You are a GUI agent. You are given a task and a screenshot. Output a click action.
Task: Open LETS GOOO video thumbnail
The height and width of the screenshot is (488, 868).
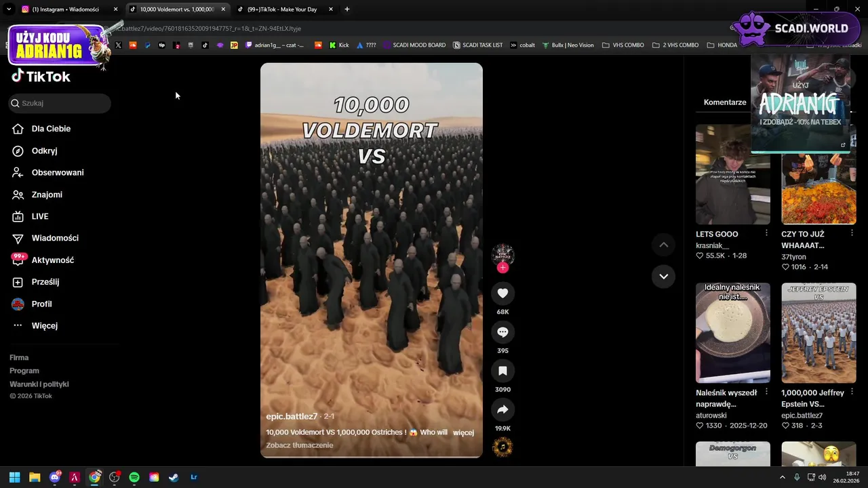733,174
